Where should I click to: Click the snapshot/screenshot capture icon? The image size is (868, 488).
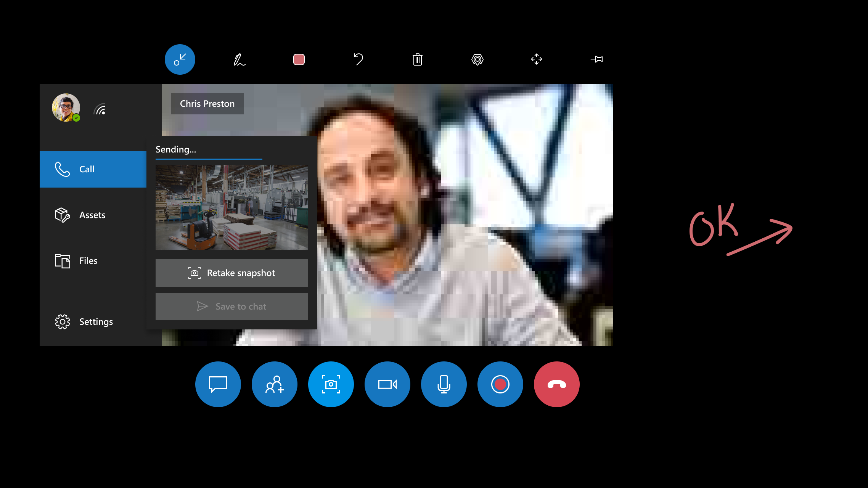pyautogui.click(x=331, y=384)
